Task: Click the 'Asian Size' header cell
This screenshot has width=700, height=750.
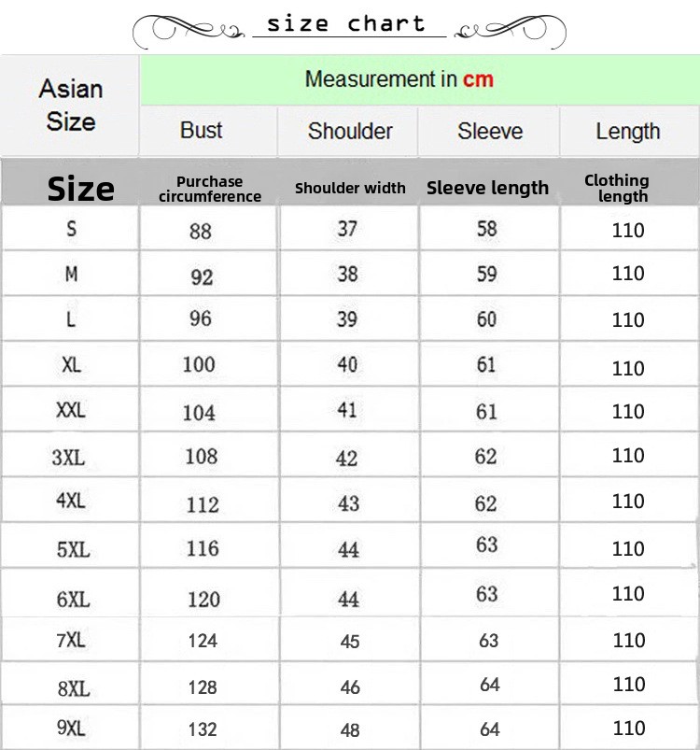Action: point(70,105)
